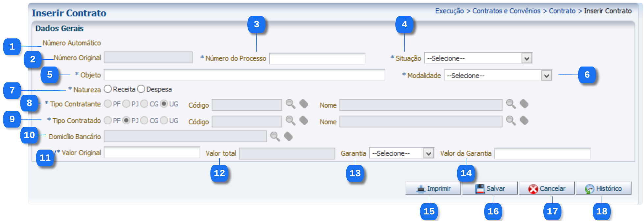This screenshot has height=221, width=644.
Task: Select the Despesa radio option
Action: coord(141,89)
